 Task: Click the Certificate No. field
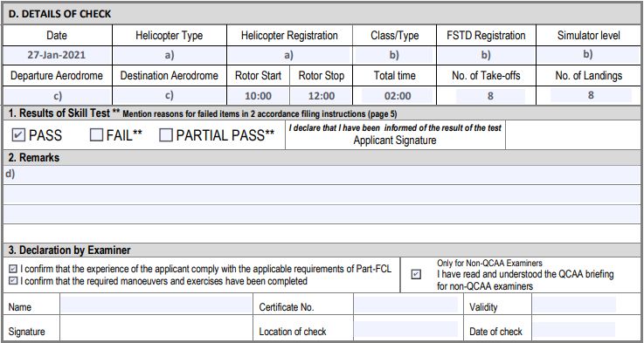tap(405, 305)
